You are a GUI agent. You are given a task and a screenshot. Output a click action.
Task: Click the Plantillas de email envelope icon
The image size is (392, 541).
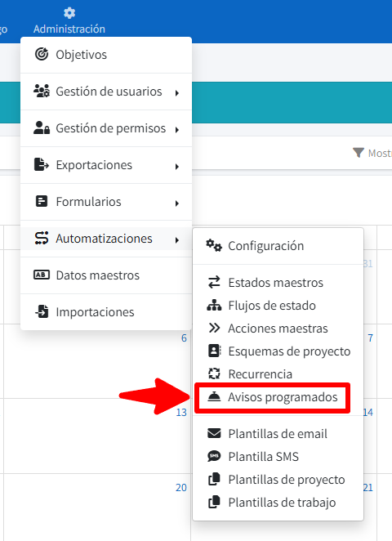click(214, 433)
